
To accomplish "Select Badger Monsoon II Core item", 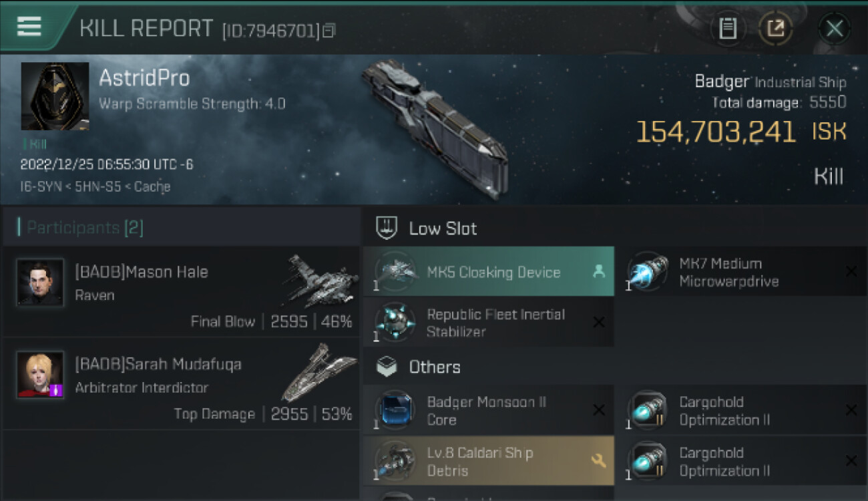I will click(x=488, y=411).
